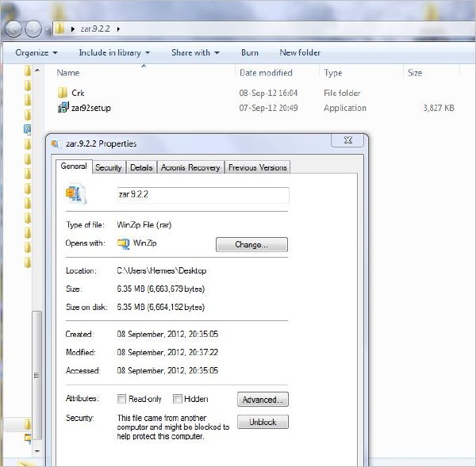The image size is (476, 467).
Task: Open the Acronis Recovery tab
Action: pos(190,167)
